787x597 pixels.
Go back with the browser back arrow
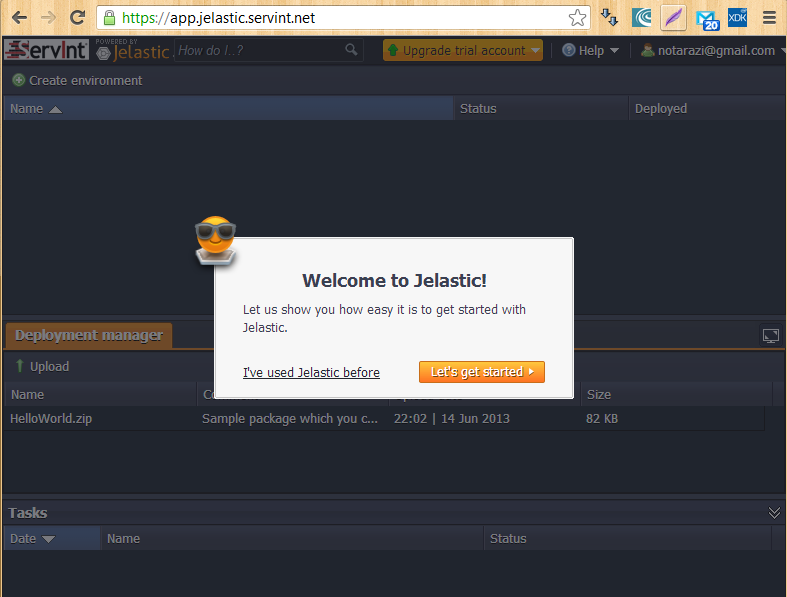(19, 18)
